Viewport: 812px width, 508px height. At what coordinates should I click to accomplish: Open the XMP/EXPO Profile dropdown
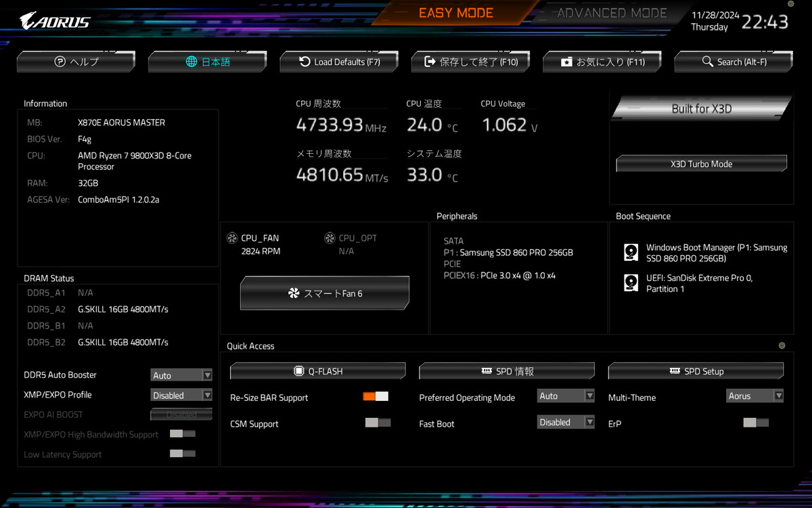coord(181,395)
